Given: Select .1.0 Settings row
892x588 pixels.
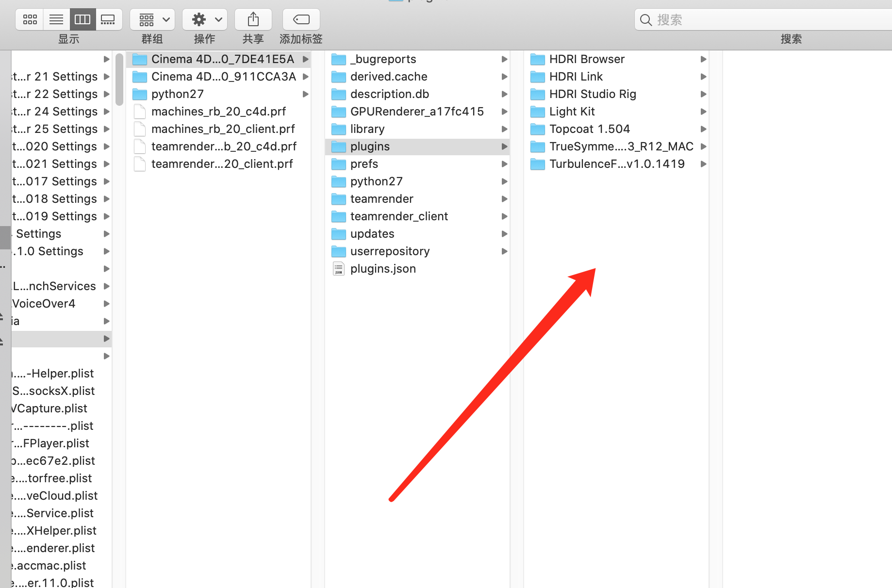Looking at the screenshot, I should (x=62, y=251).
